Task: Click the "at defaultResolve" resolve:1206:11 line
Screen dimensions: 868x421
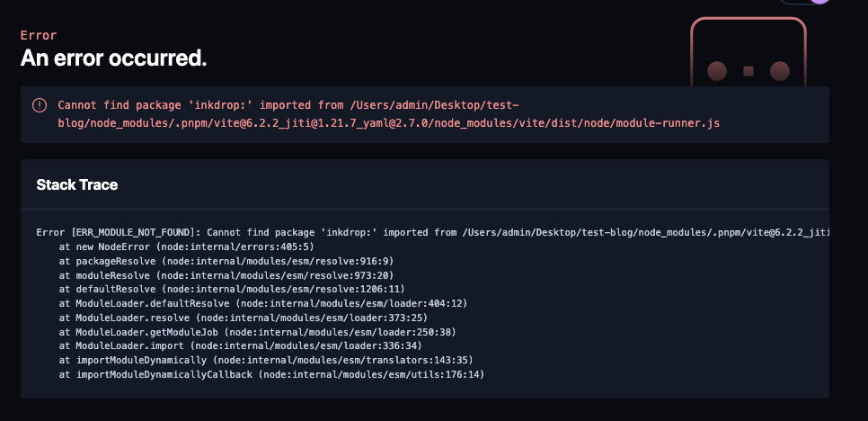Action: [232, 289]
